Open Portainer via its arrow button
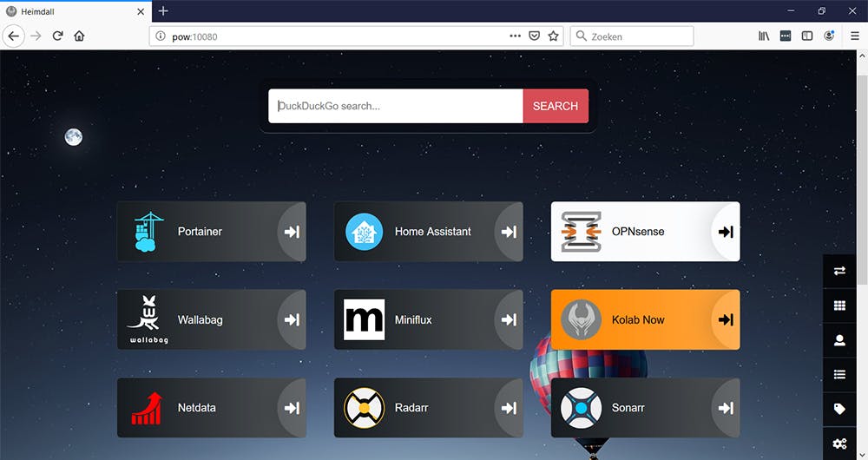The image size is (868, 460). click(x=292, y=232)
